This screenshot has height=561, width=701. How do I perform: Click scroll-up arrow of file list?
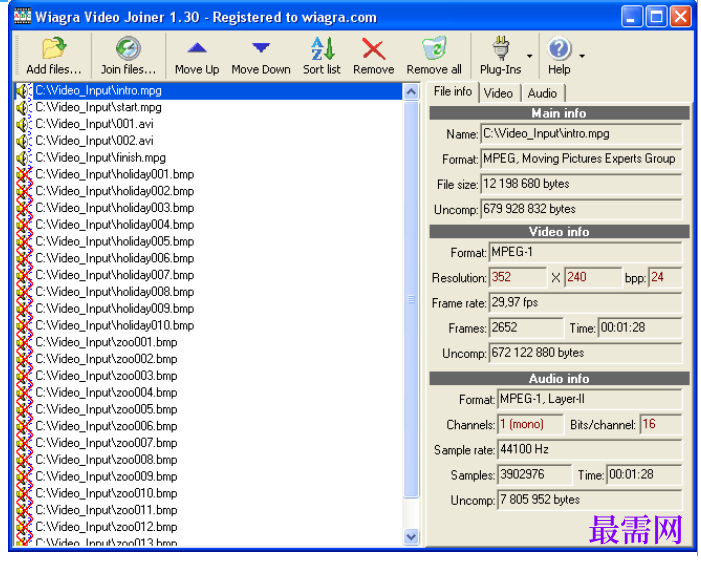click(x=411, y=92)
